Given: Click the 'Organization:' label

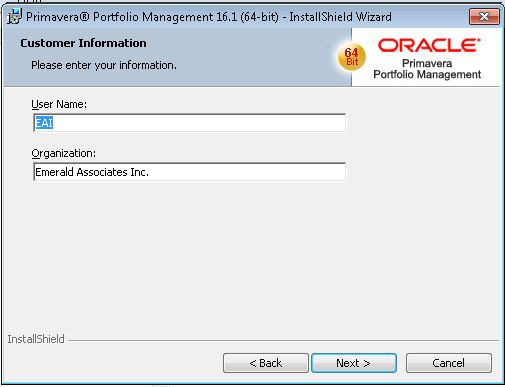Looking at the screenshot, I should coord(64,153).
